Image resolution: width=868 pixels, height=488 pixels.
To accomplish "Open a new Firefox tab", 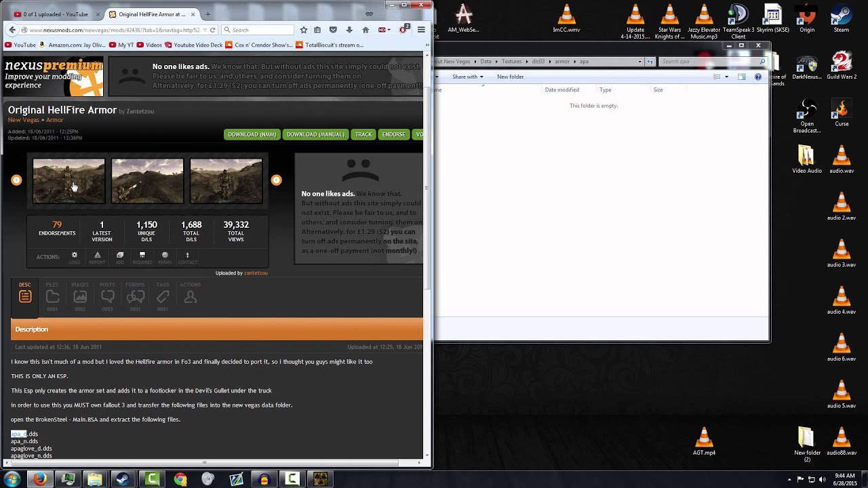I will click(x=208, y=14).
